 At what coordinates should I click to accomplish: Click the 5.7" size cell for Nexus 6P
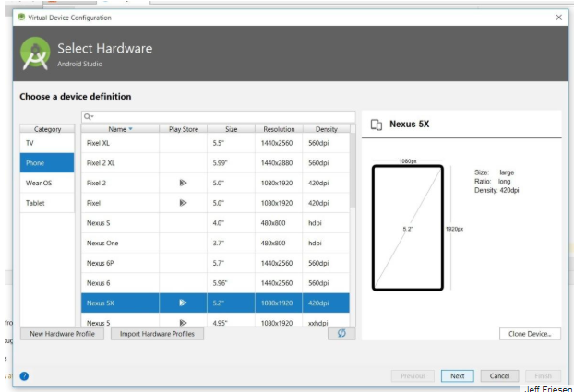(x=231, y=263)
